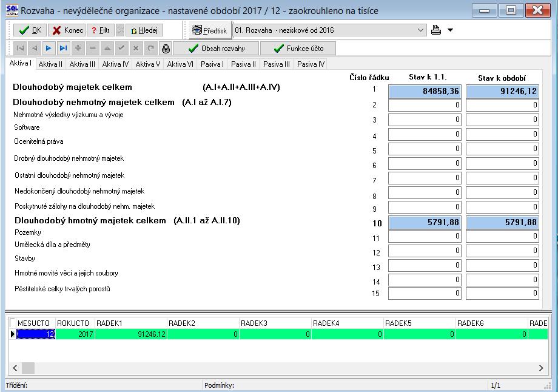Select the MESUCTO cell with value 12
Viewport: 558px width, 392px height.
[x=36, y=334]
